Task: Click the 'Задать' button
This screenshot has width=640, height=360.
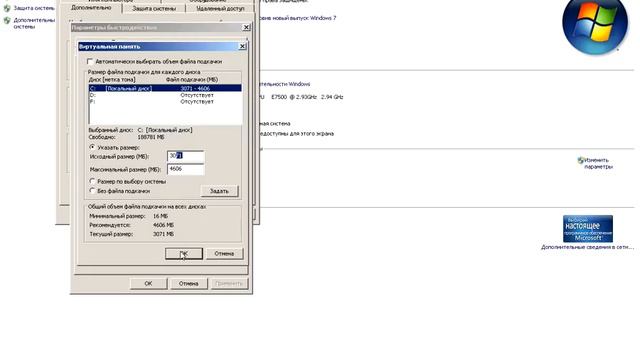Action: coord(219,191)
